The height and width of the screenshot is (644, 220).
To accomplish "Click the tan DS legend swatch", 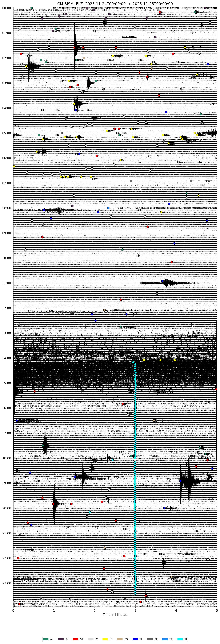I will click(x=120, y=639).
